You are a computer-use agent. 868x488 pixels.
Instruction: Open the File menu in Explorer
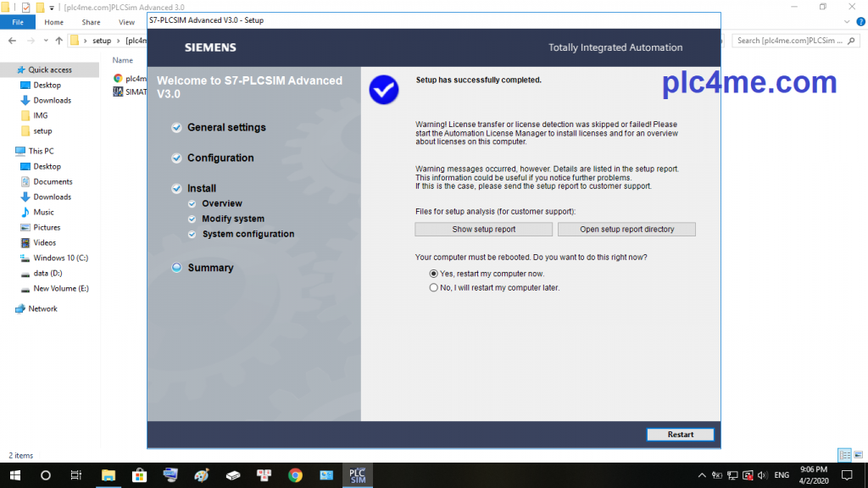(x=17, y=22)
